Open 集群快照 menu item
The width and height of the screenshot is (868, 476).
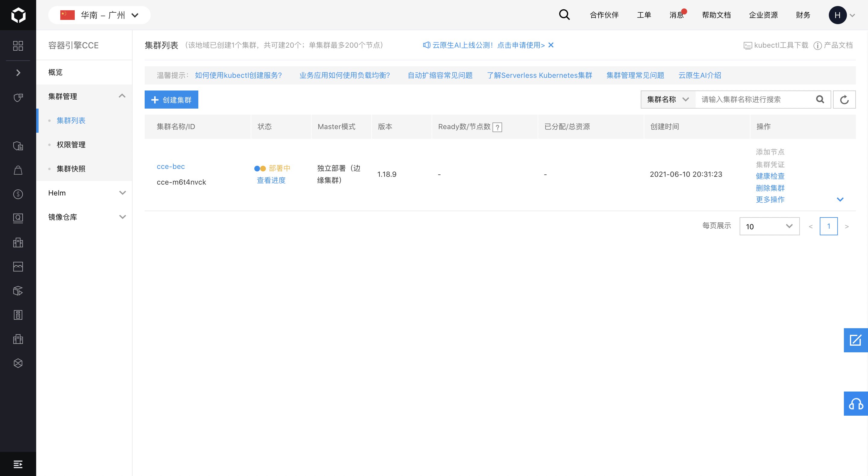click(71, 168)
